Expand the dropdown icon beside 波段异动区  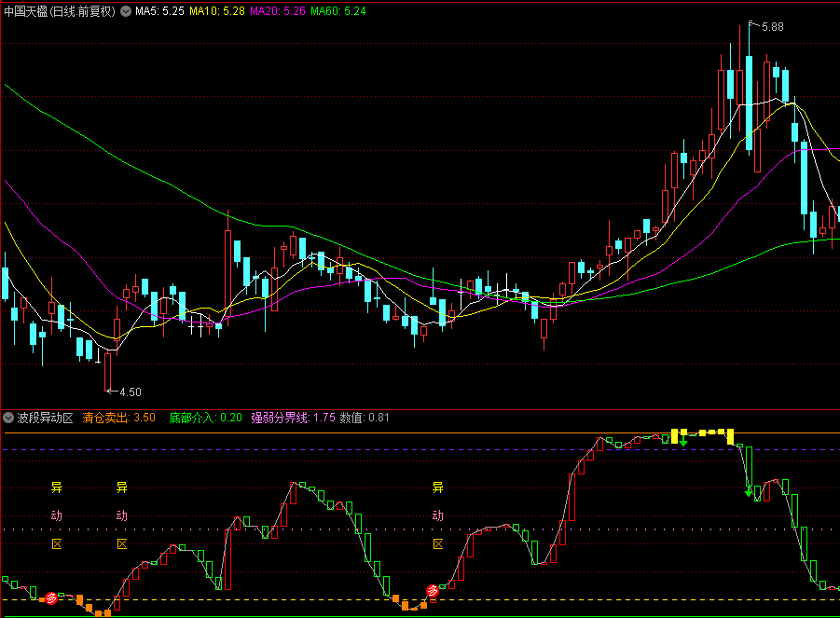click(x=8, y=418)
